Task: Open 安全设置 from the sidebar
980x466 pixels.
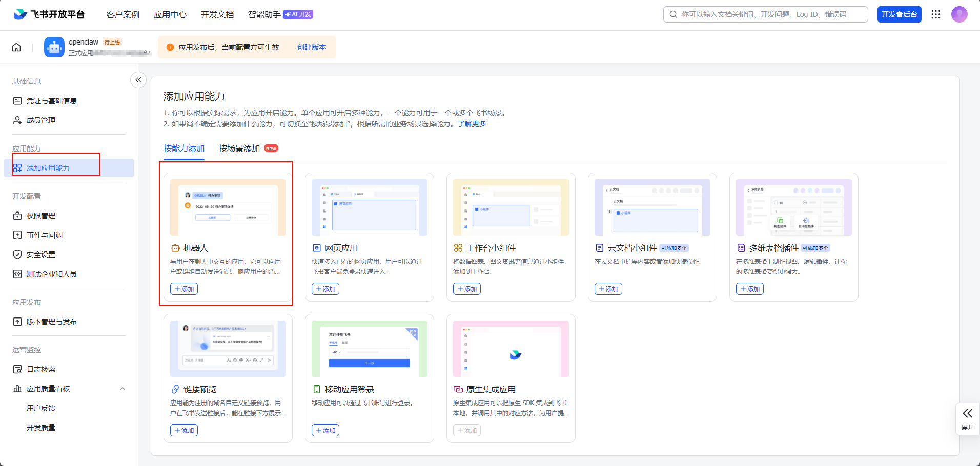Action: tap(41, 255)
